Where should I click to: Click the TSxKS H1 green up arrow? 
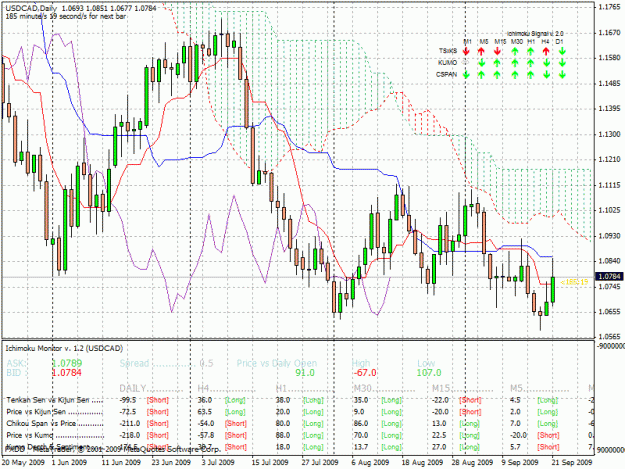[x=531, y=51]
